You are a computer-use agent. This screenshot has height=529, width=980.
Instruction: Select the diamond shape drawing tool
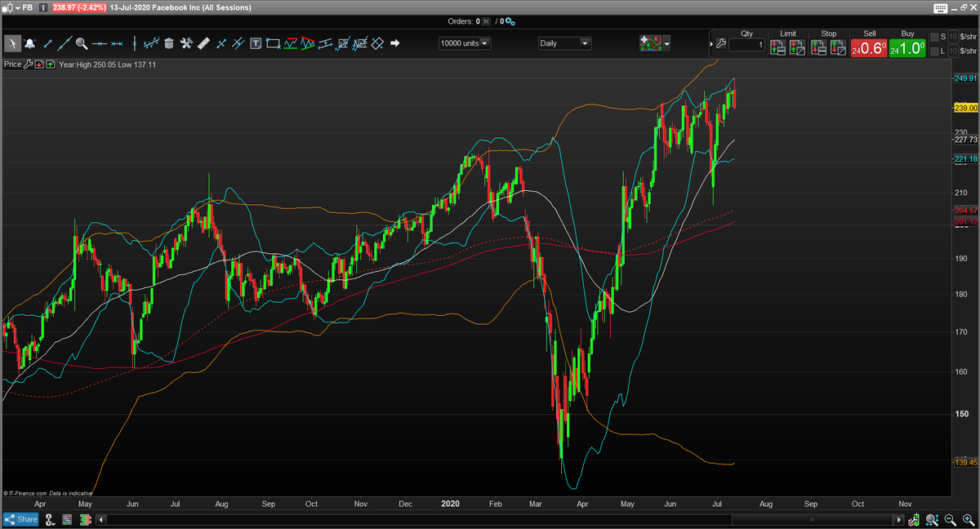pyautogui.click(x=377, y=43)
